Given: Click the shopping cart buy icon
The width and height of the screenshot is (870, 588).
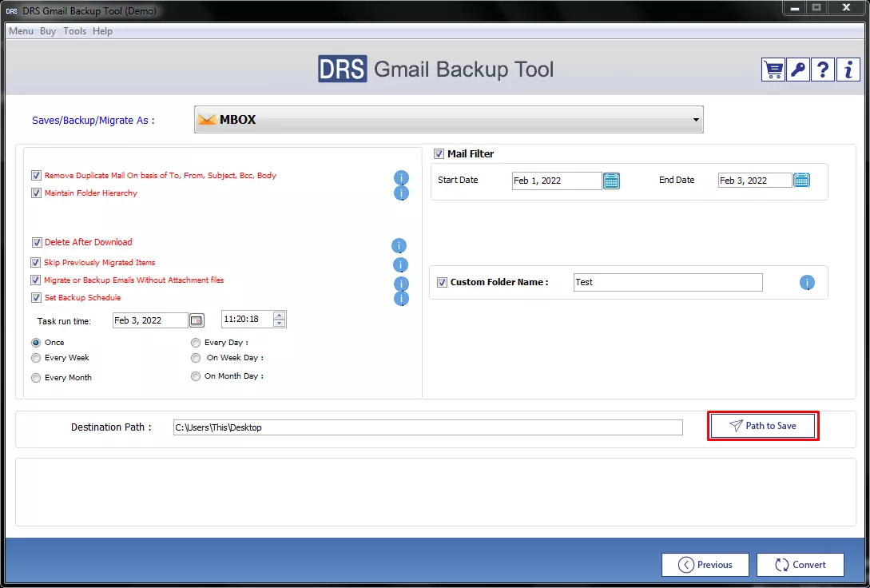Looking at the screenshot, I should click(773, 70).
